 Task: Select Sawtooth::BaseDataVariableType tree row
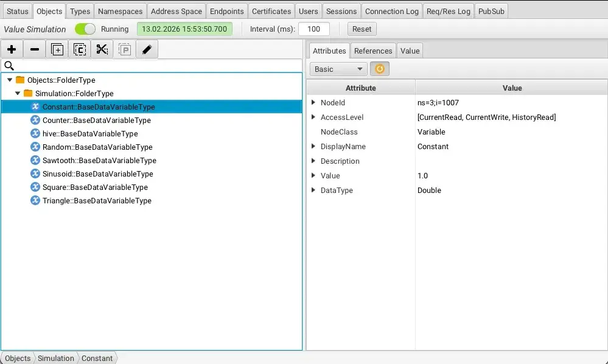click(x=152, y=160)
